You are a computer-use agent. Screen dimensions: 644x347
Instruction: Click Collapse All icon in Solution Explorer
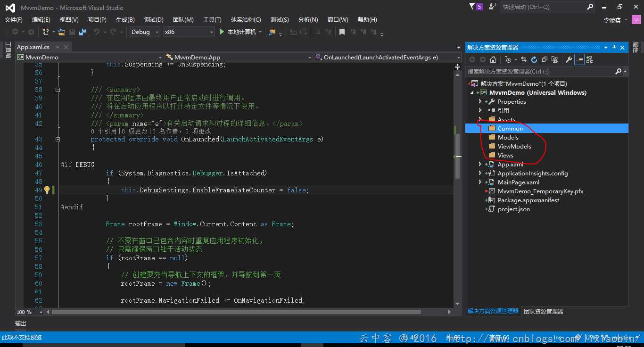tap(545, 59)
